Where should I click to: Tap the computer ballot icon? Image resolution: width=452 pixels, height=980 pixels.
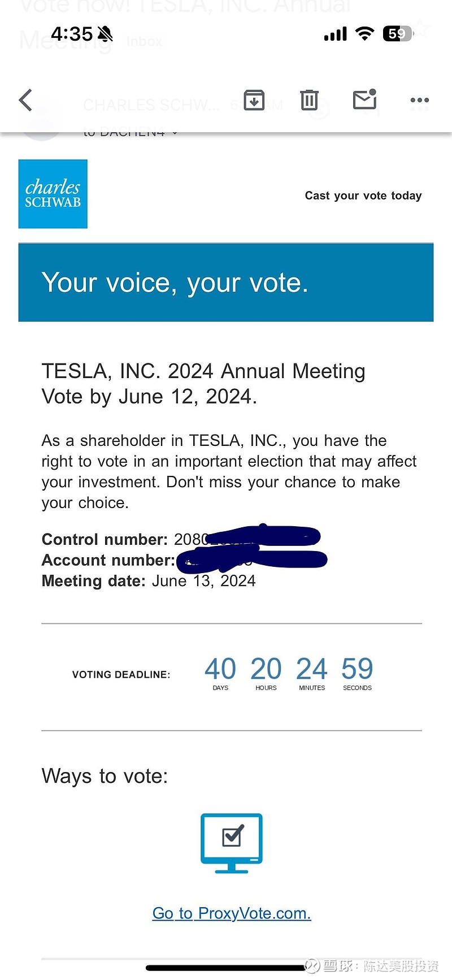coord(232,843)
